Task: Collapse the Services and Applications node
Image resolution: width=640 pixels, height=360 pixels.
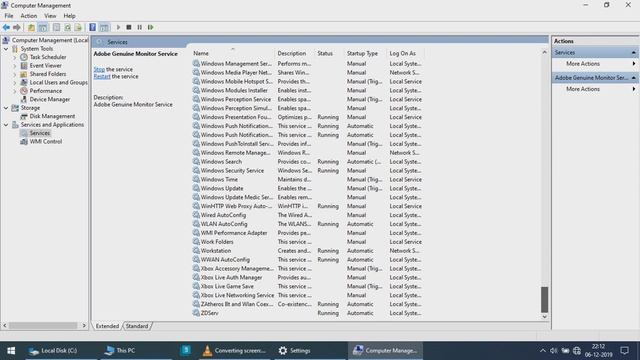Action: 6,125
